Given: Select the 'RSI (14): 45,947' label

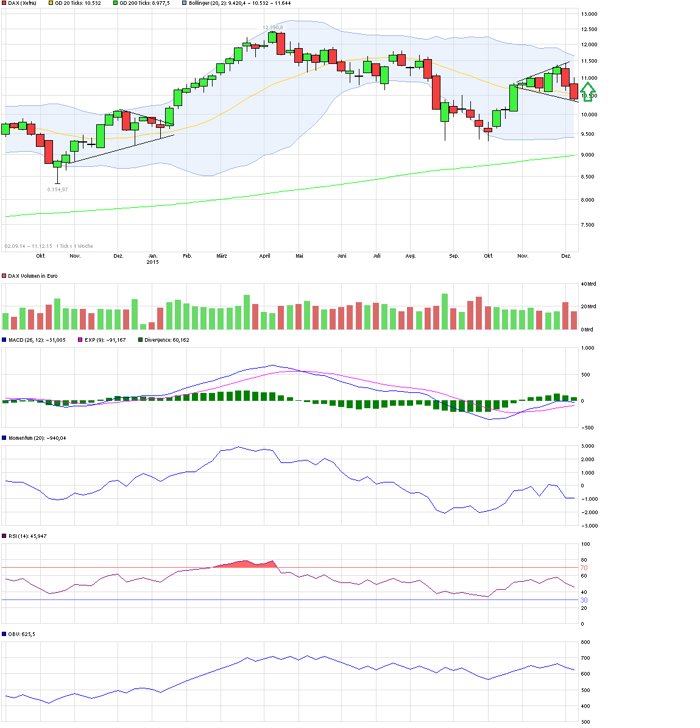Looking at the screenshot, I should (27, 535).
